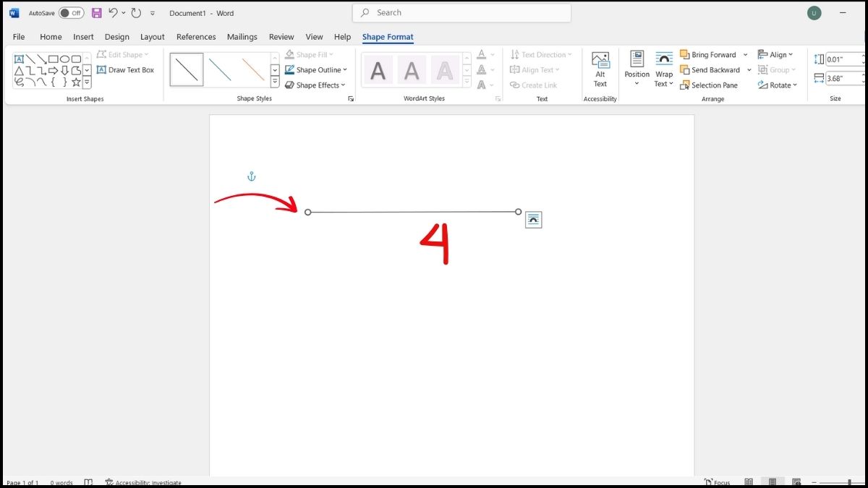
Task: Click Bring Forward button
Action: click(x=708, y=55)
